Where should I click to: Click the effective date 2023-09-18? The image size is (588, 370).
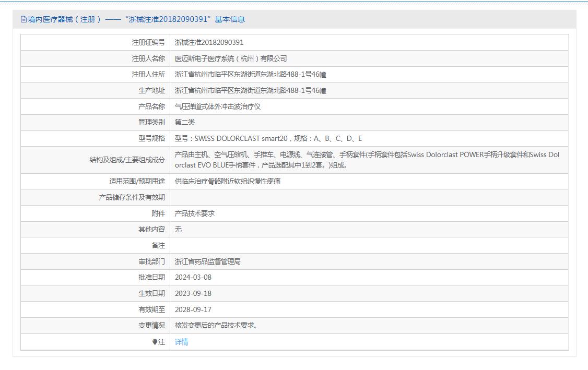(x=193, y=293)
